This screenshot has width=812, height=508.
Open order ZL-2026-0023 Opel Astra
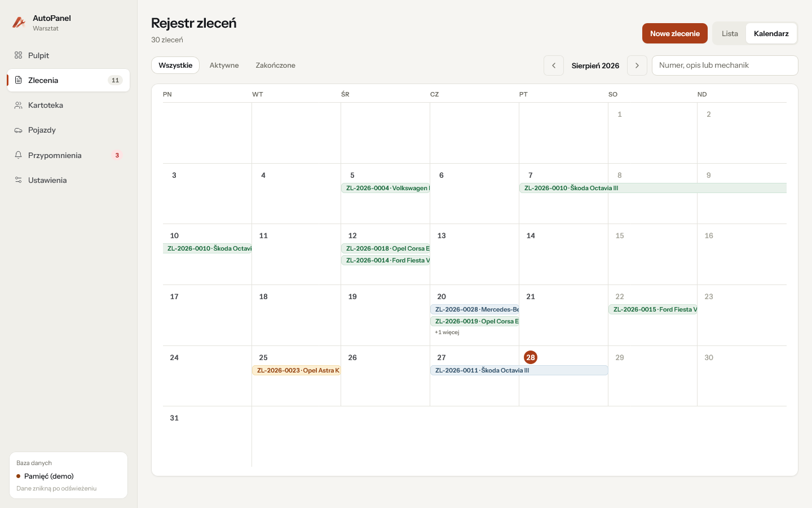[x=297, y=370]
